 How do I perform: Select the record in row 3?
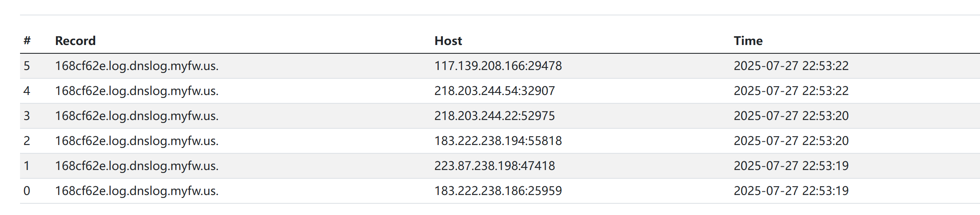(136, 116)
